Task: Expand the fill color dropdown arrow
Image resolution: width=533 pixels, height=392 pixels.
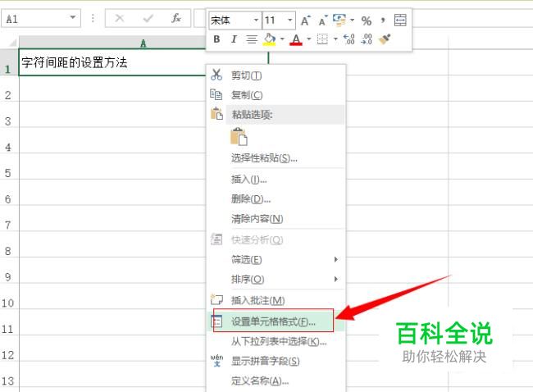Action: 282,39
